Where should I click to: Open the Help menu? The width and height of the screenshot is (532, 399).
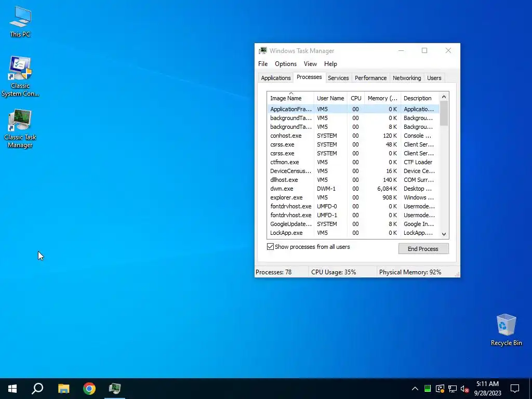pyautogui.click(x=330, y=64)
